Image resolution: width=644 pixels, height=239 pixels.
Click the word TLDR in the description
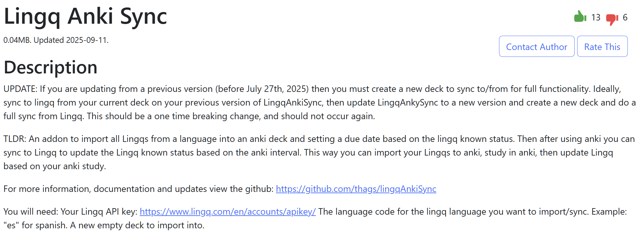tap(14, 139)
